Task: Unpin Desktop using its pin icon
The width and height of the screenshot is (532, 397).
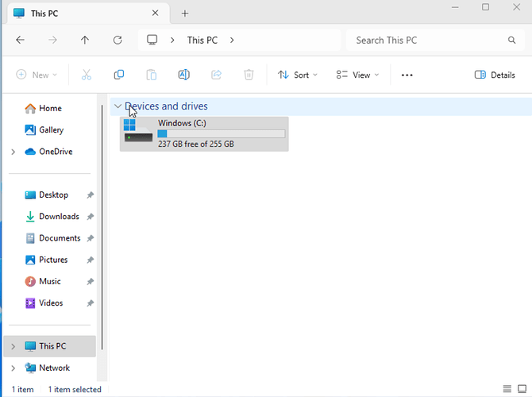Action: pyautogui.click(x=90, y=195)
